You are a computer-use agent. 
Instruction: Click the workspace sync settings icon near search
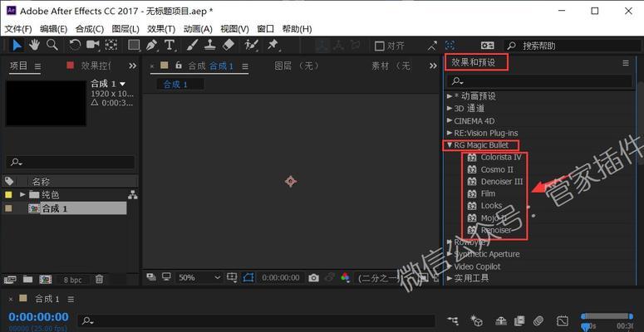(488, 45)
